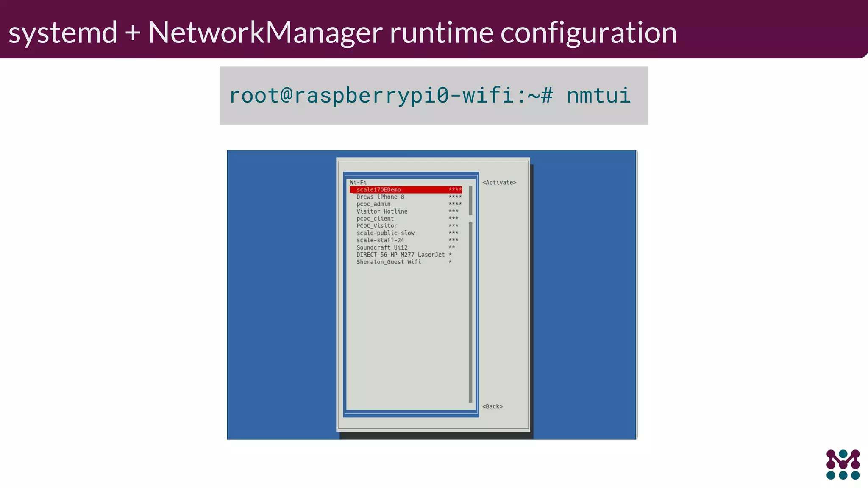Click the Activate button
Image resolution: width=868 pixels, height=488 pixels.
click(x=499, y=183)
